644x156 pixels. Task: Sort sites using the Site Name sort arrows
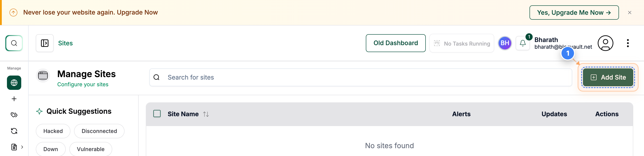coord(206,114)
